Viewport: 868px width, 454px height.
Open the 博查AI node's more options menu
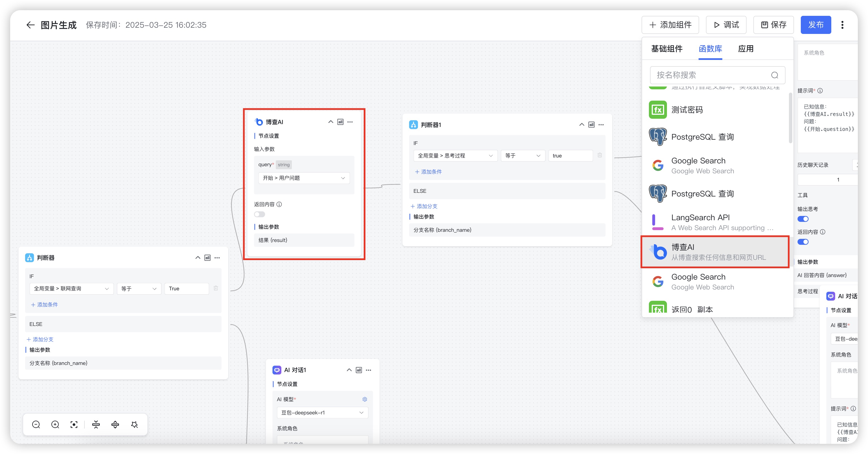click(x=350, y=122)
